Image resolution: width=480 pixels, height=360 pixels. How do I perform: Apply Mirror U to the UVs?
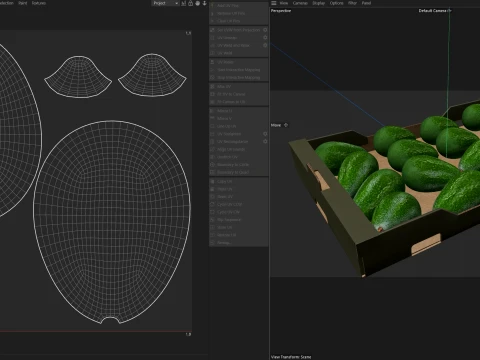(x=239, y=111)
